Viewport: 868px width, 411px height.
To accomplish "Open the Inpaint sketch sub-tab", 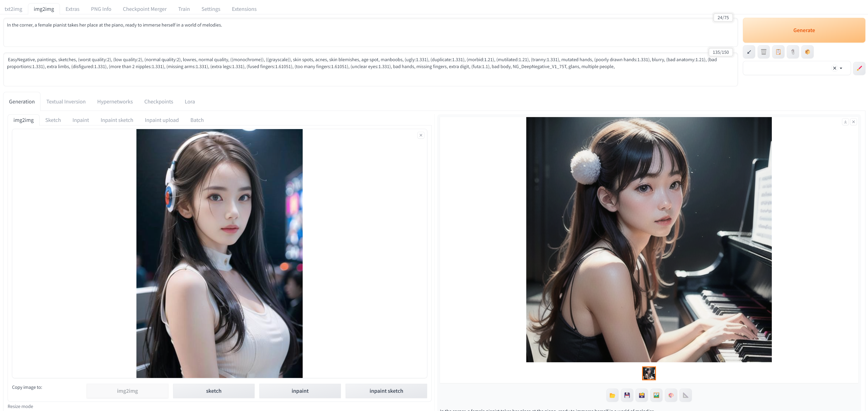I will coord(117,120).
